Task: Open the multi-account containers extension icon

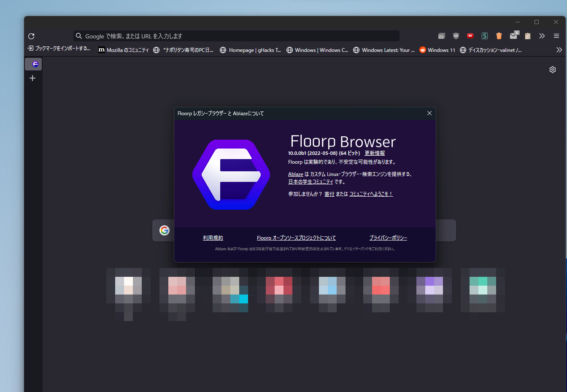Action: [442, 36]
